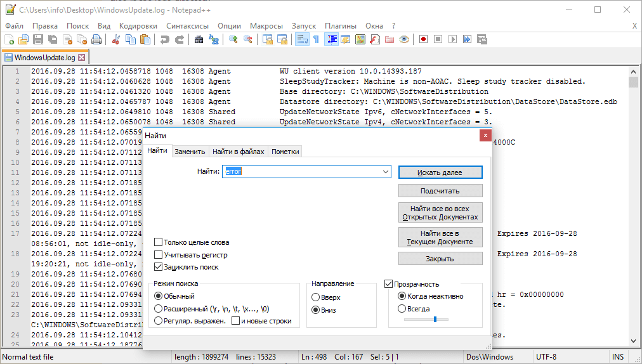
Task: Adjust the transparency slider handle
Action: 435,319
